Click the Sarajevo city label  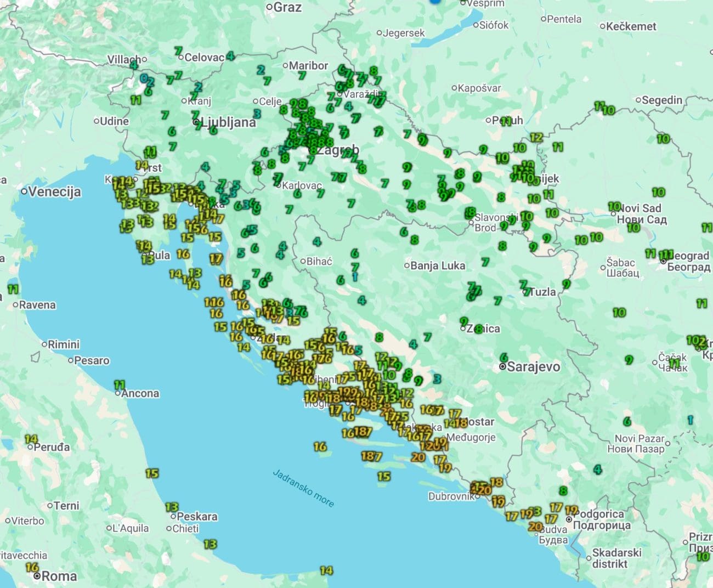tap(533, 367)
